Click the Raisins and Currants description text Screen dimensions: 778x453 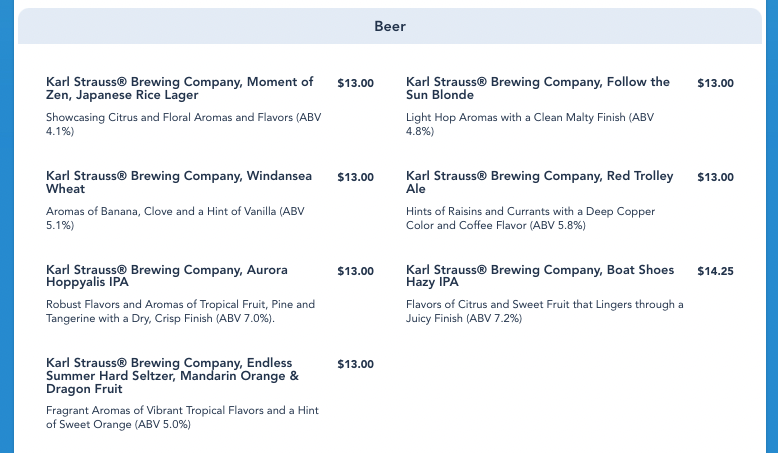[530, 218]
